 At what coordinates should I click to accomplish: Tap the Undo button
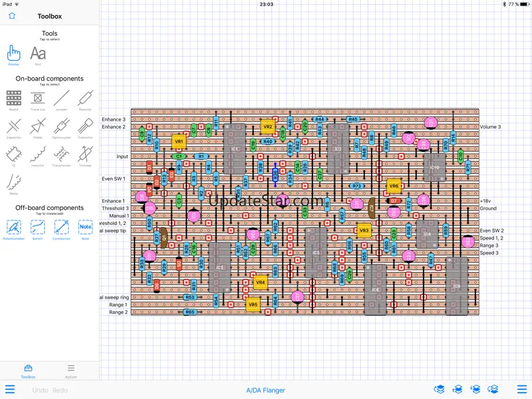pos(40,390)
